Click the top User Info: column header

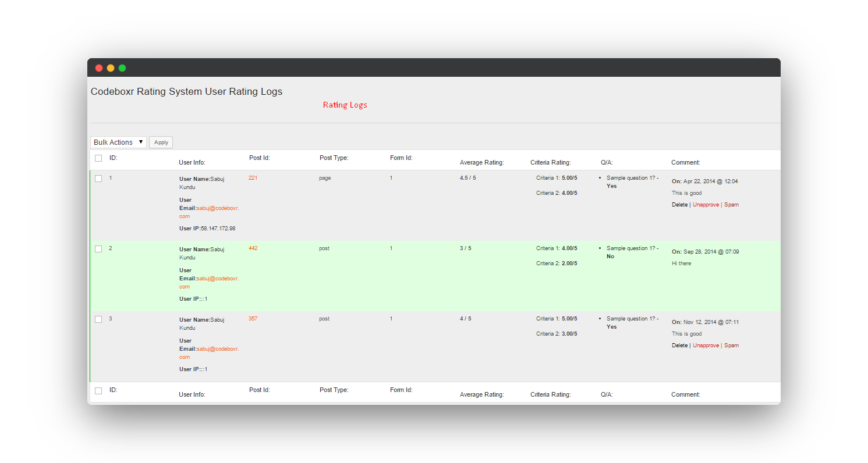pyautogui.click(x=192, y=162)
